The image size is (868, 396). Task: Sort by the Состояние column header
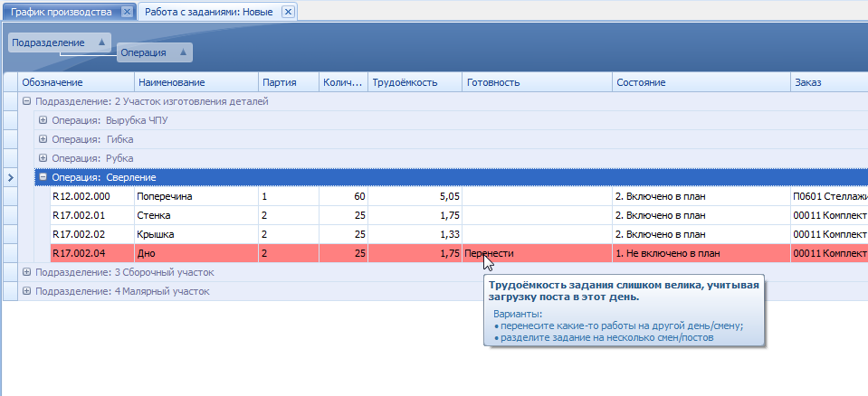pyautogui.click(x=701, y=82)
